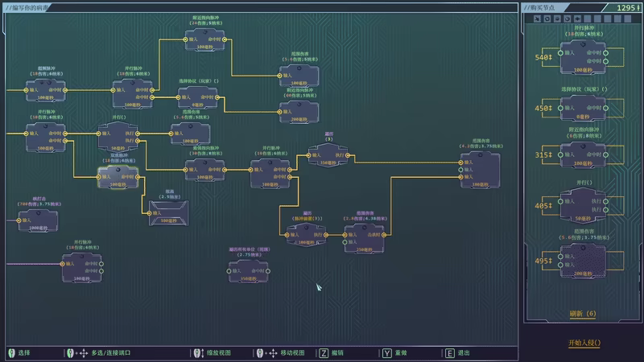Select the 遍历所有单位 (范围) node
The width and height of the screenshot is (644, 362).
point(248,271)
